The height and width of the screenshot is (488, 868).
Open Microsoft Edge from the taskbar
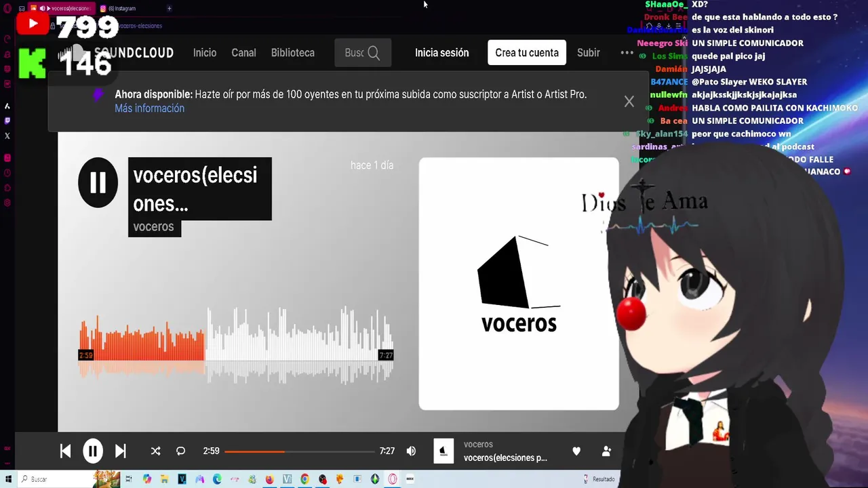coord(217,479)
